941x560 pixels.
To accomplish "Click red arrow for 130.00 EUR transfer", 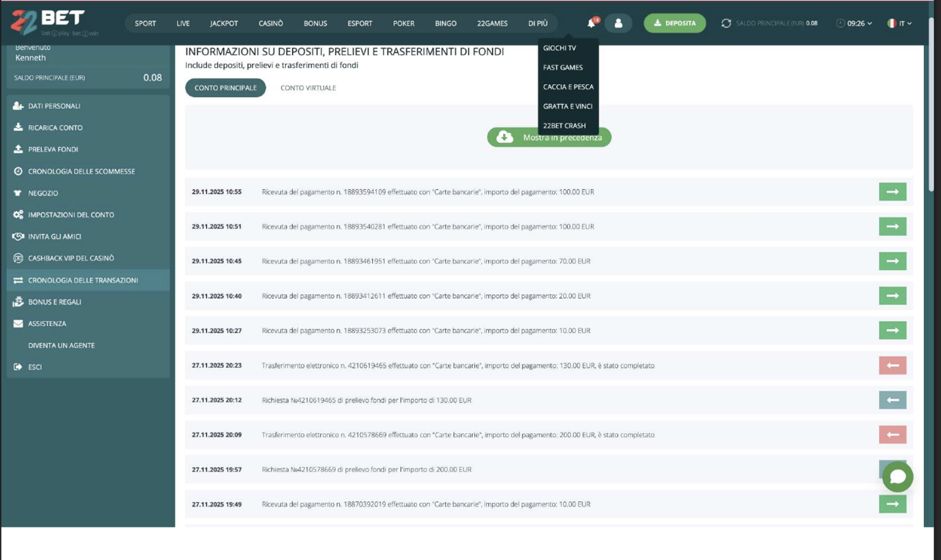I will tap(892, 366).
